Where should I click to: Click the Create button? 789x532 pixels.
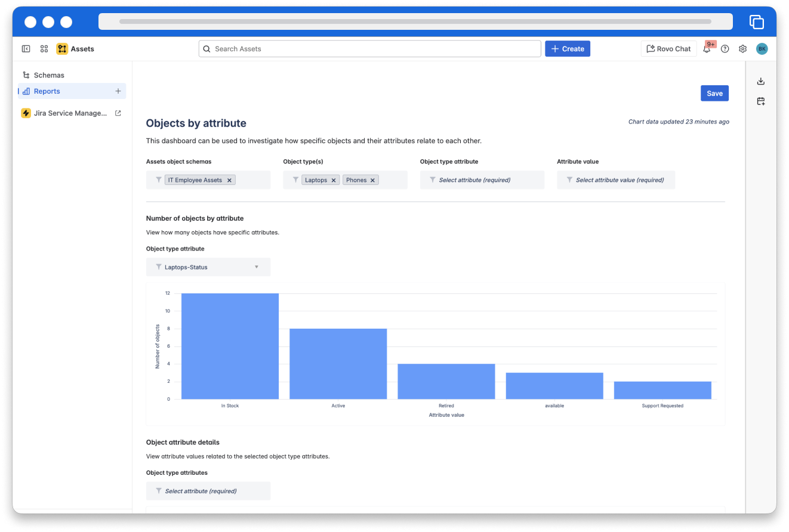568,49
